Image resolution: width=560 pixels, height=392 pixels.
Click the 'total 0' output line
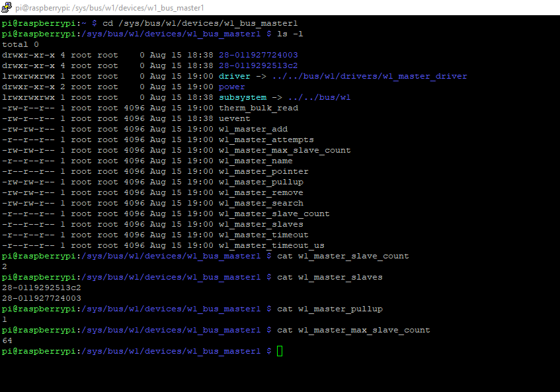pos(20,45)
